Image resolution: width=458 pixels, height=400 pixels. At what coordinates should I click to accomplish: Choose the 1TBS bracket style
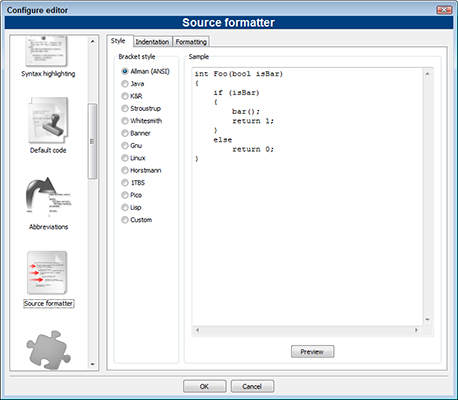pos(133,183)
